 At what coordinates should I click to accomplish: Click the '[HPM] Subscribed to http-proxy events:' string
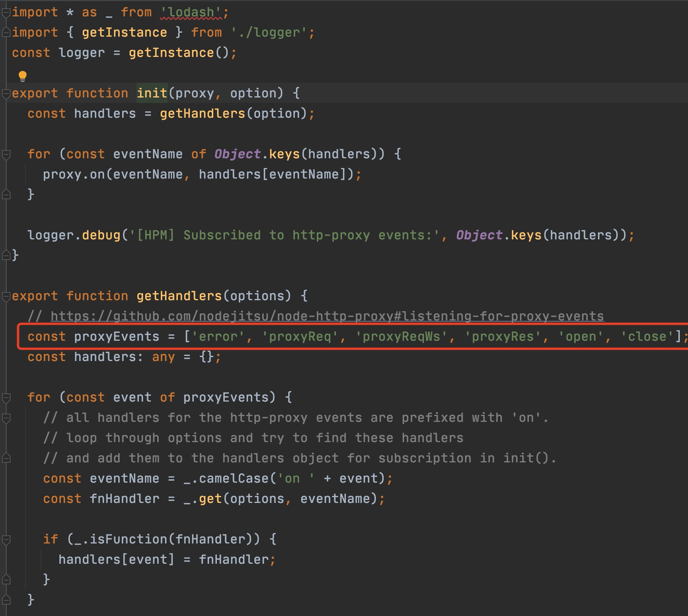pos(284,235)
